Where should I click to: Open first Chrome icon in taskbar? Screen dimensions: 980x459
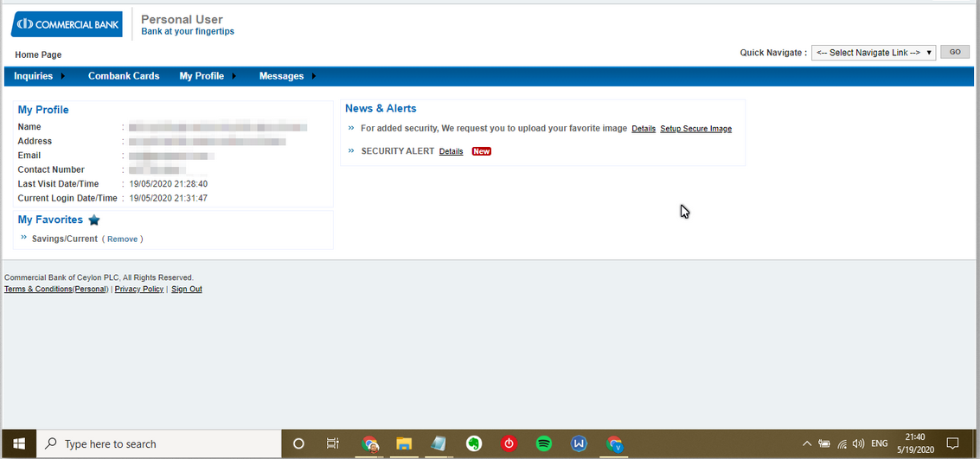point(369,444)
